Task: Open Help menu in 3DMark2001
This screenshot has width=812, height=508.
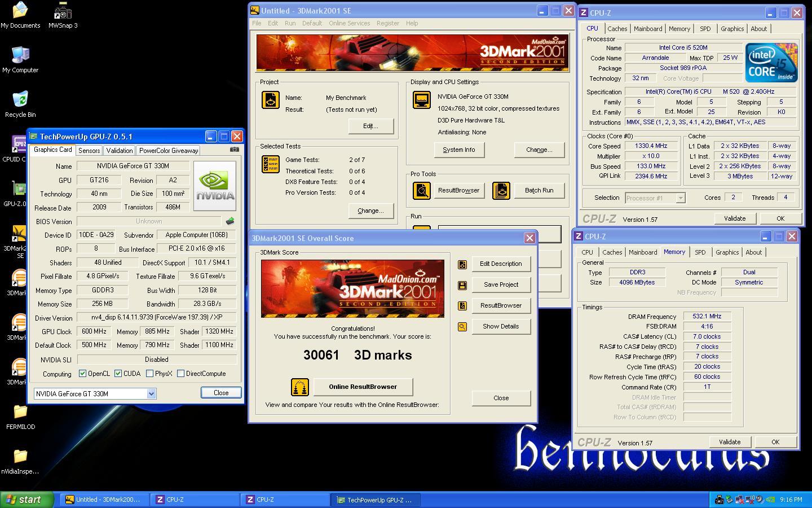Action: click(x=412, y=23)
